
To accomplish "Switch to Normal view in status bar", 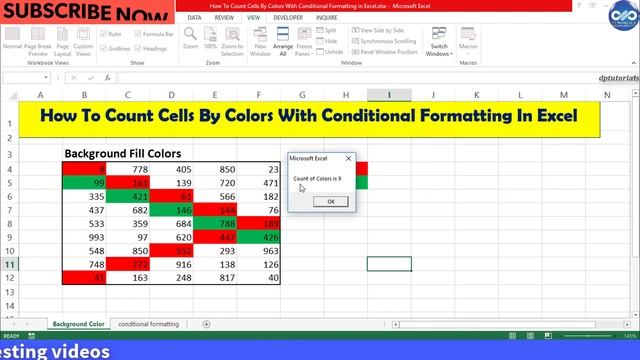I will tap(512, 336).
